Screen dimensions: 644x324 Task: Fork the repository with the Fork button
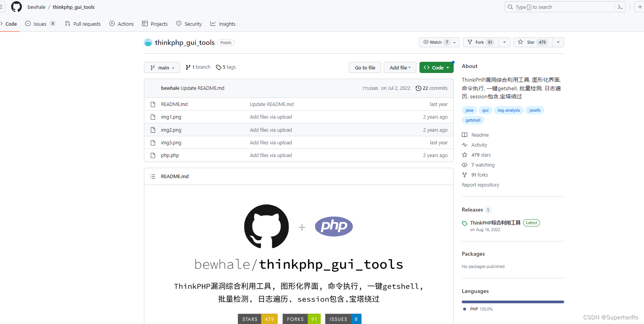tap(481, 42)
